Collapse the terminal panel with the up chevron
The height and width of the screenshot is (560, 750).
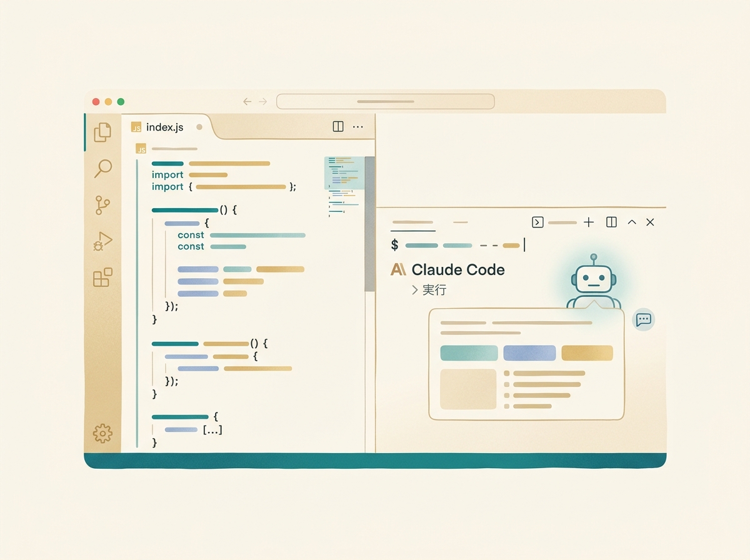(631, 222)
